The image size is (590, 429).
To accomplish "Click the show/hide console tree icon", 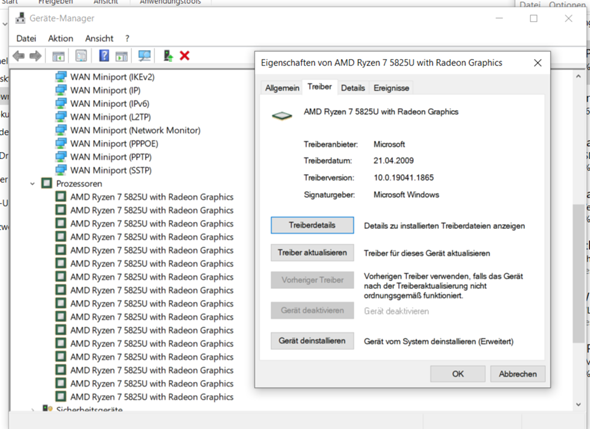I will 58,56.
